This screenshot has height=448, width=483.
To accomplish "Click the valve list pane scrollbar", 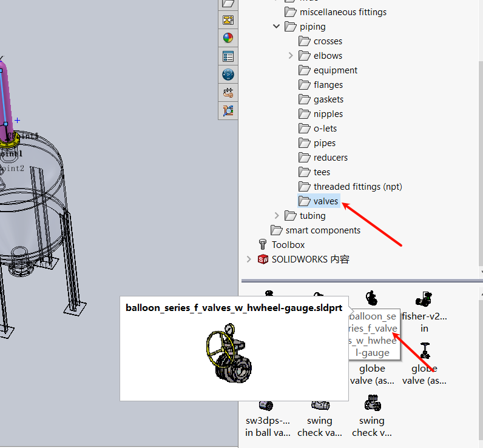I will click(481, 368).
